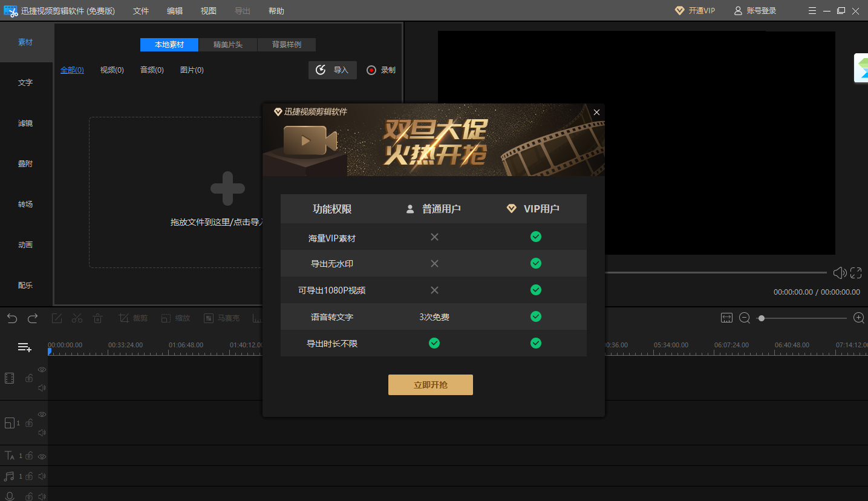Open the 配乐 sidebar panel
The height and width of the screenshot is (501, 868).
tap(25, 286)
